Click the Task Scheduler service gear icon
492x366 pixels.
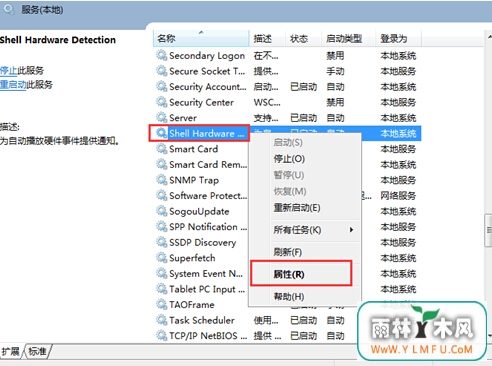[x=162, y=320]
